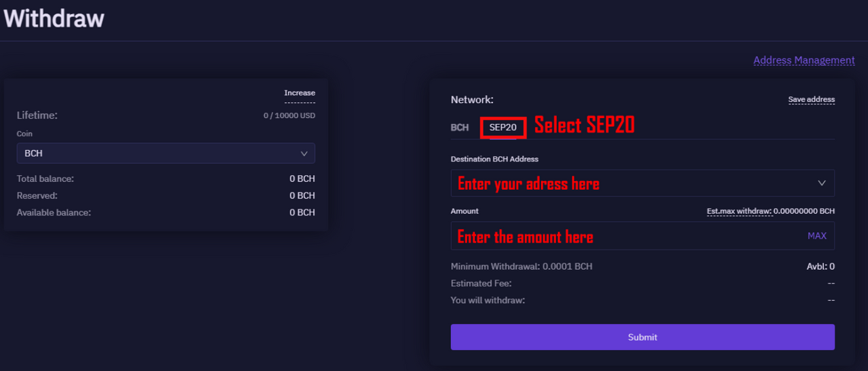Click the Reserved balance value
The image size is (868, 371).
[302, 195]
